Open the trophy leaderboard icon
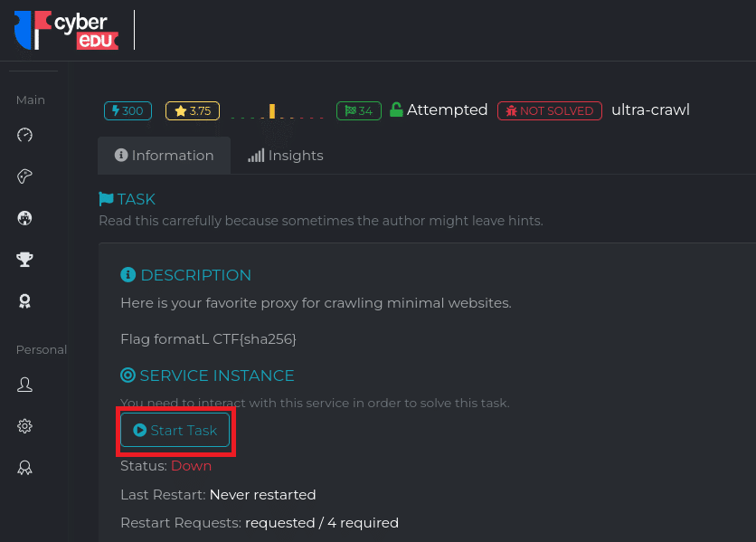This screenshot has height=542, width=756. tap(24, 260)
